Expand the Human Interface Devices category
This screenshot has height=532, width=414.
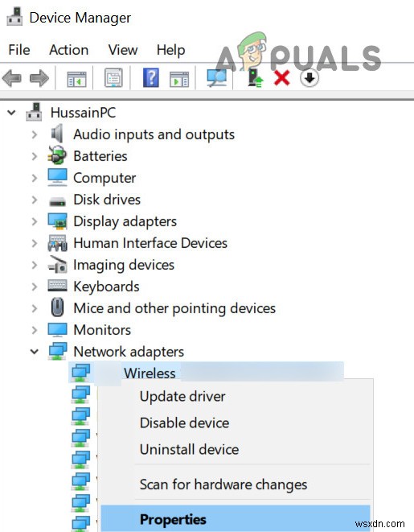click(x=35, y=243)
